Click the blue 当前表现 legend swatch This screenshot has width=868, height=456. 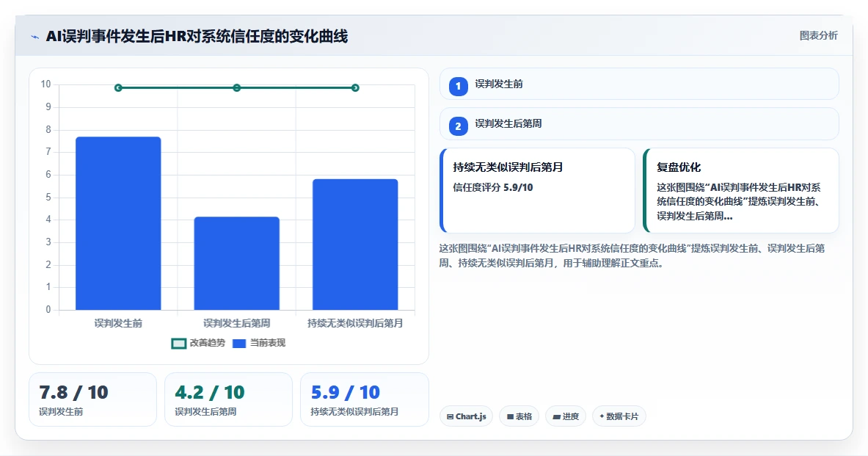[x=239, y=344]
